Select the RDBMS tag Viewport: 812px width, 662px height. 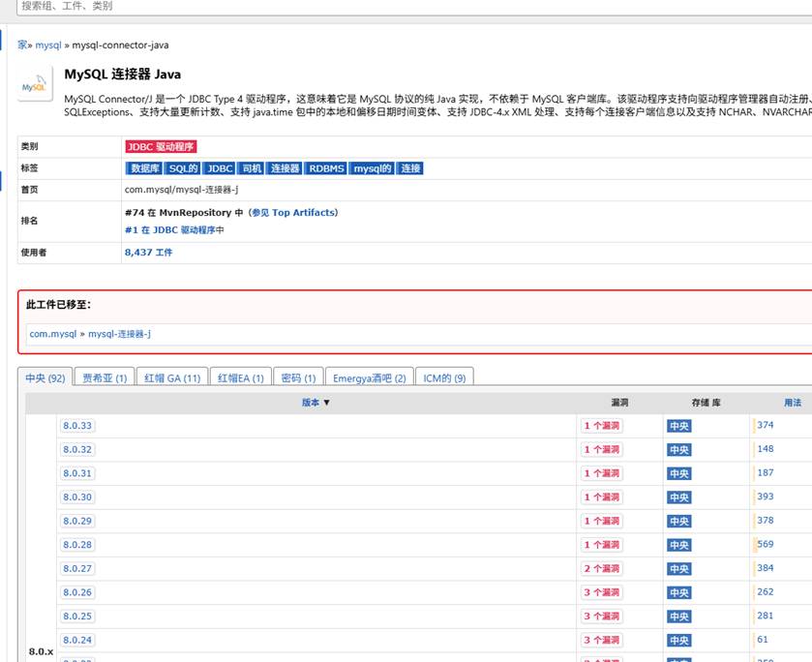pos(326,168)
